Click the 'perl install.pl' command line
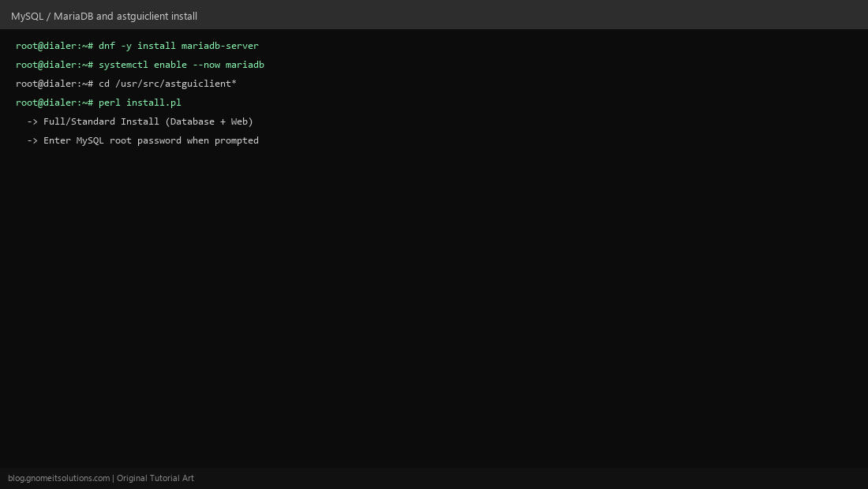The width and height of the screenshot is (868, 489). tap(99, 103)
